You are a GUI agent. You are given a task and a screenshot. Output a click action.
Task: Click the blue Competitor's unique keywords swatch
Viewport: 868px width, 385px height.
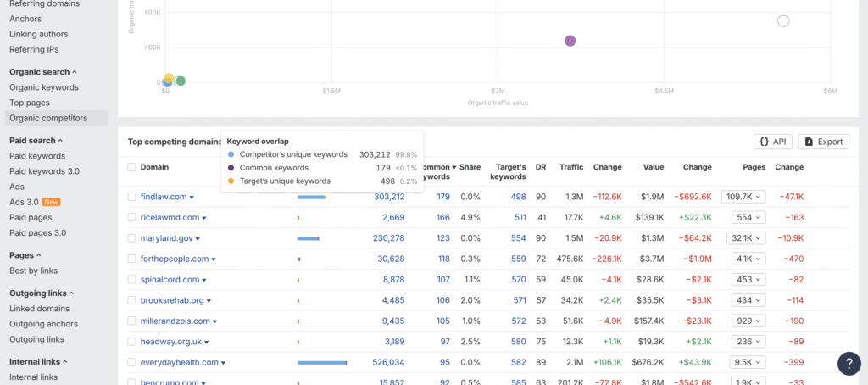[x=232, y=154]
